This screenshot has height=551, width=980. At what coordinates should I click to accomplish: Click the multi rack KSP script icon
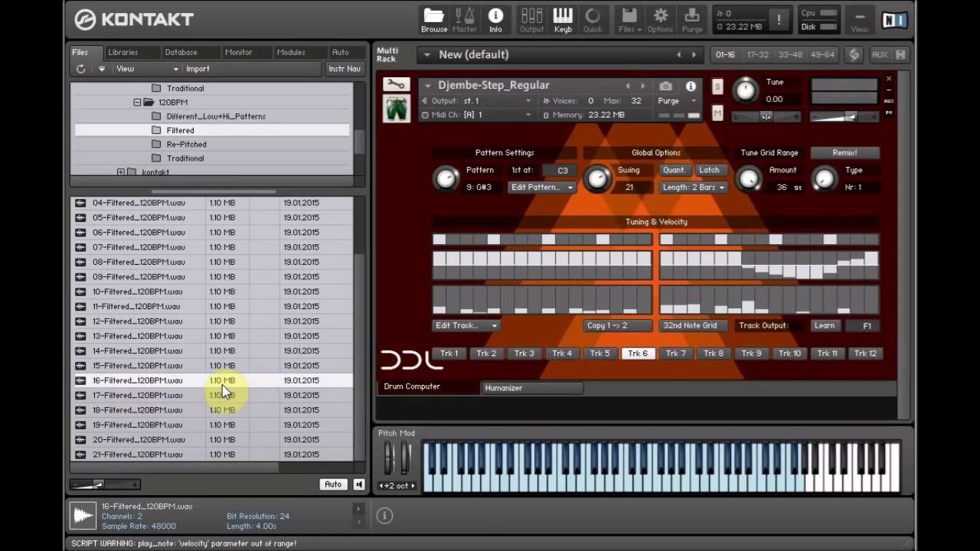[x=854, y=54]
